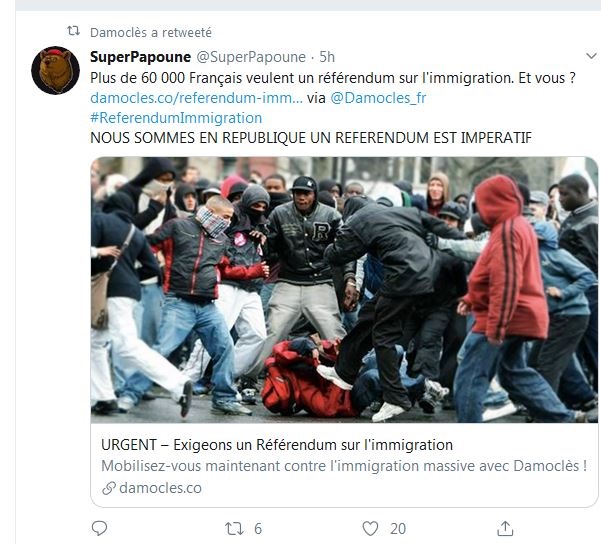
Task: Open the damocles.co/referendum-imm… link
Action: [x=196, y=98]
